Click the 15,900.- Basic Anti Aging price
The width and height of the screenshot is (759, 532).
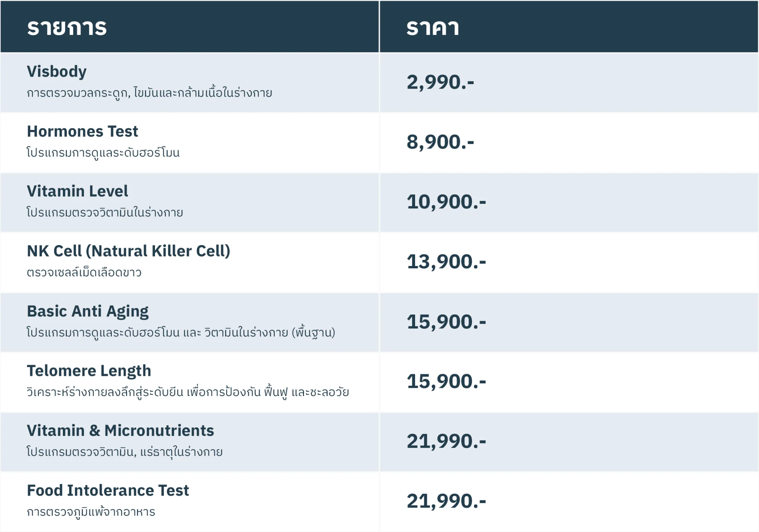[x=446, y=322]
